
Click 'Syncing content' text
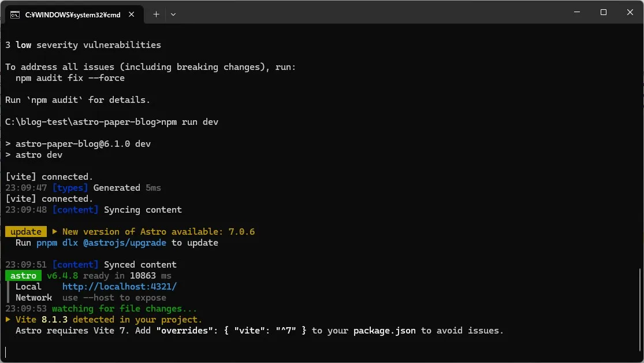143,210
